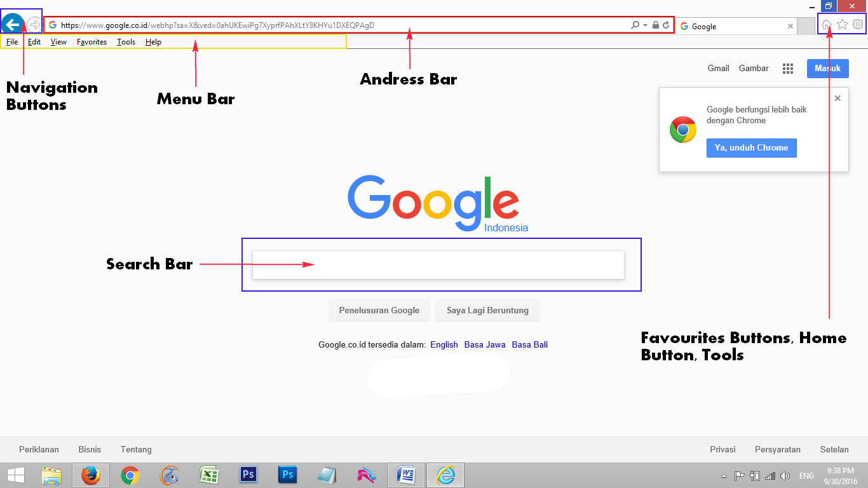Click the Home icon in Internet Explorer
The height and width of the screenshot is (488, 868).
pos(827,25)
